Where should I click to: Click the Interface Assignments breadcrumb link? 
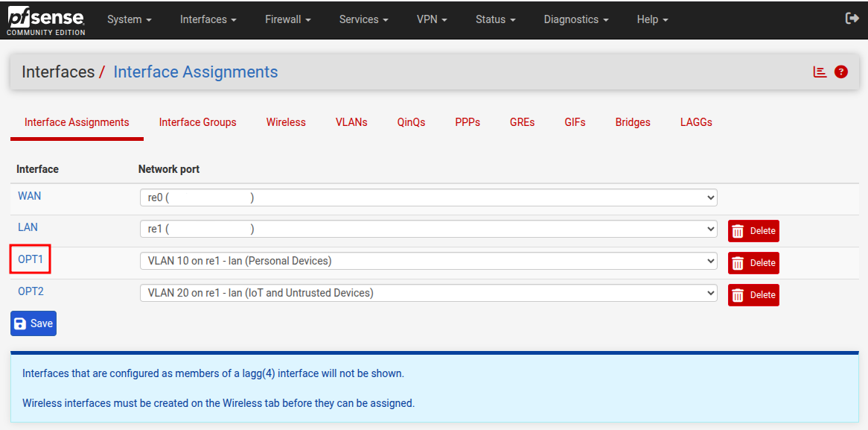tap(195, 72)
